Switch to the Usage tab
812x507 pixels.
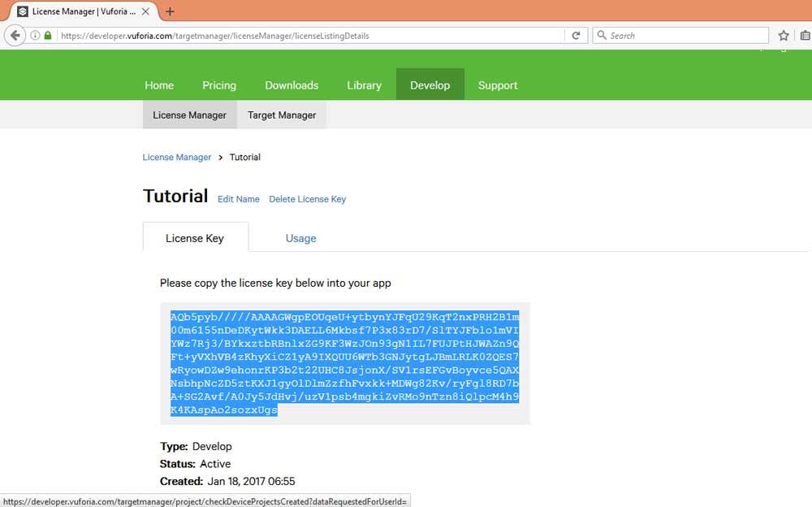tap(300, 238)
